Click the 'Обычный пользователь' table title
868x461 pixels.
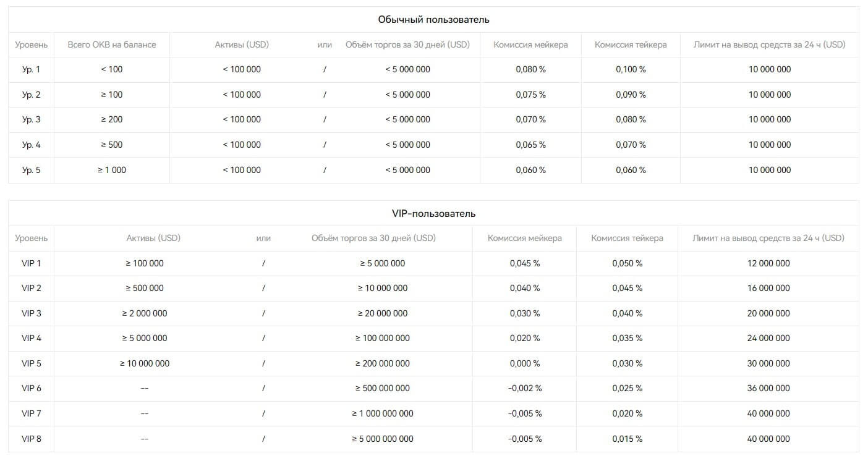pos(433,20)
